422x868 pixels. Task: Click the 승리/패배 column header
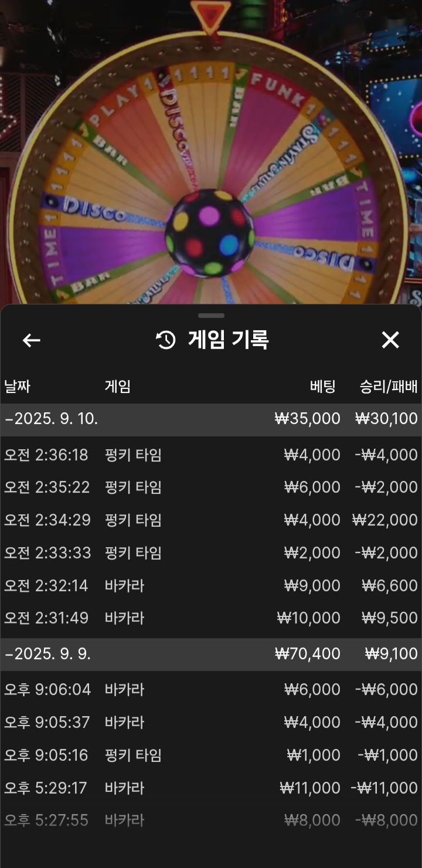(389, 386)
